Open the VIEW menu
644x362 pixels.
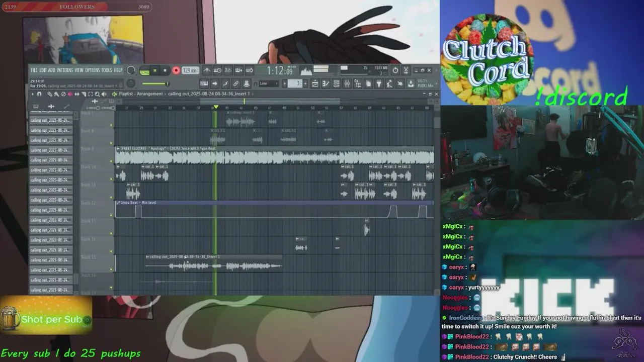tap(79, 70)
